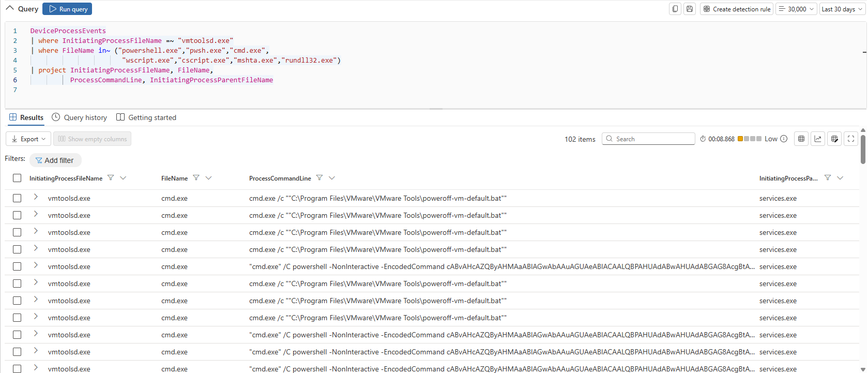Click the 102 items count text
Image resolution: width=868 pixels, height=373 pixels.
tap(580, 139)
